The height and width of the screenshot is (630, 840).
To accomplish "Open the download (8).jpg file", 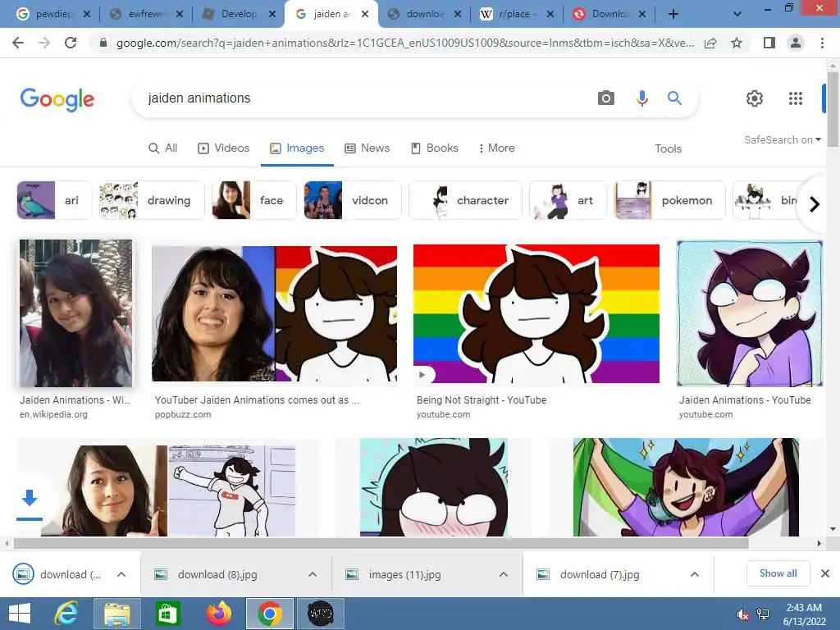I will point(217,575).
